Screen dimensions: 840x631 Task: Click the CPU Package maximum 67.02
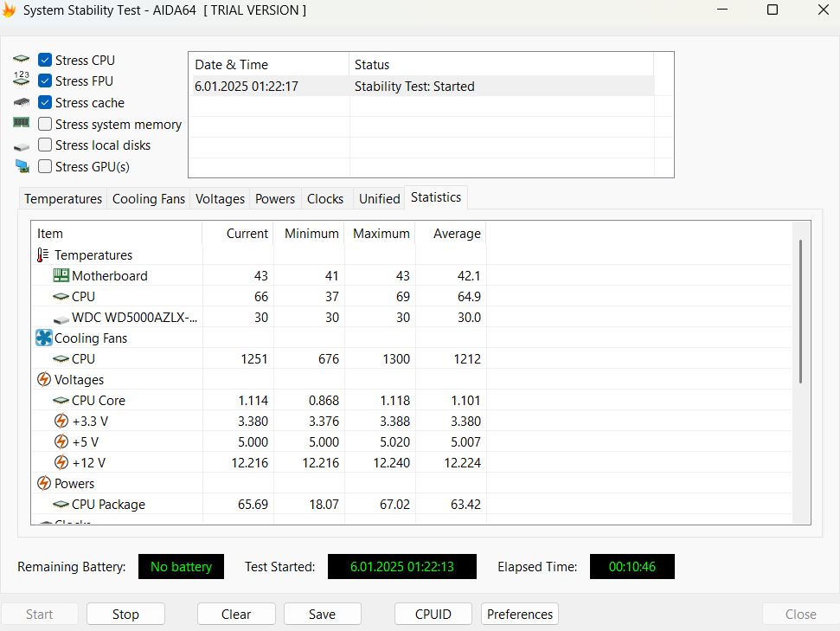394,505
